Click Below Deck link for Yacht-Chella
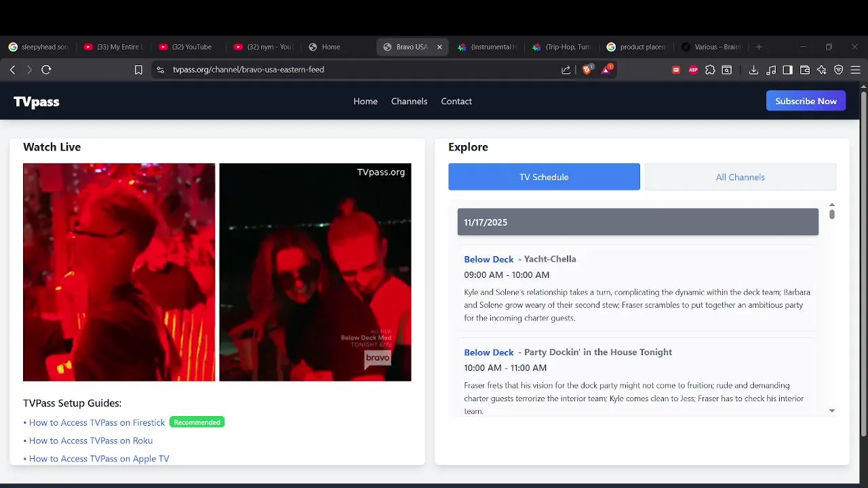 tap(488, 259)
